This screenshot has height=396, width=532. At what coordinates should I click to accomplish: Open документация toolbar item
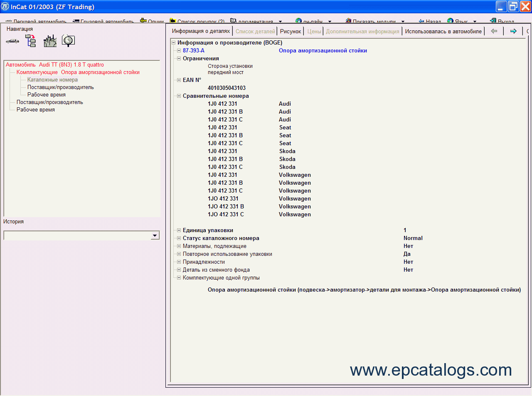coord(251,22)
